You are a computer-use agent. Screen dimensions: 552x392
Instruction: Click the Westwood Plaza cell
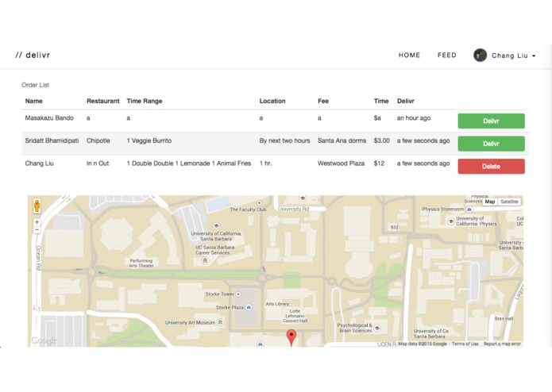pos(341,163)
